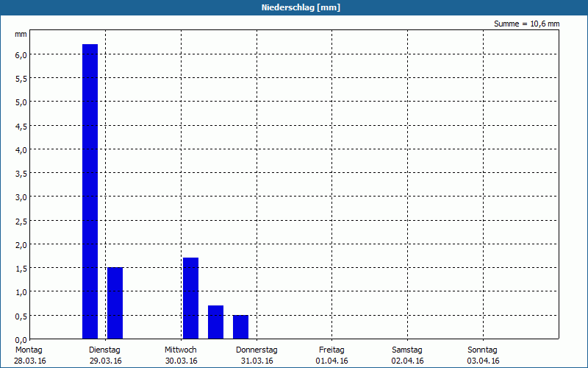Click the 5,0 y-axis value

[x=21, y=102]
